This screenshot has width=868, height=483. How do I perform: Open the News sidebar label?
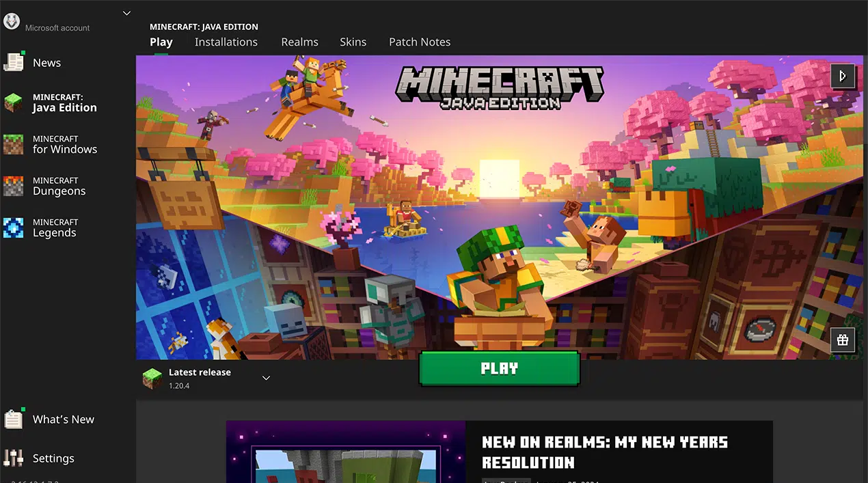point(46,63)
